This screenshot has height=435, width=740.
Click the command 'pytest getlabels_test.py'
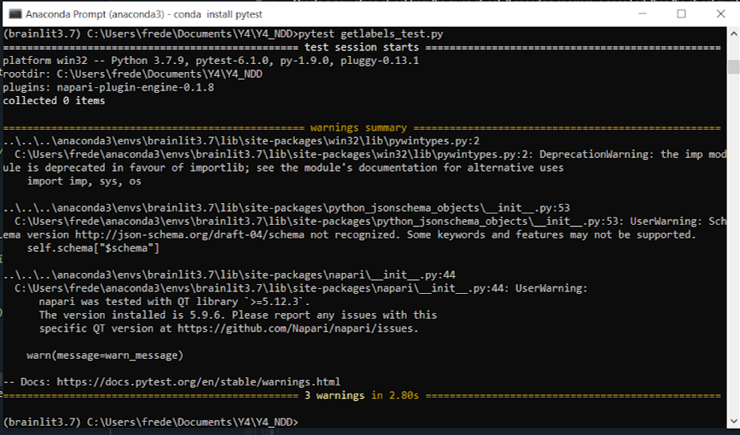(x=370, y=34)
